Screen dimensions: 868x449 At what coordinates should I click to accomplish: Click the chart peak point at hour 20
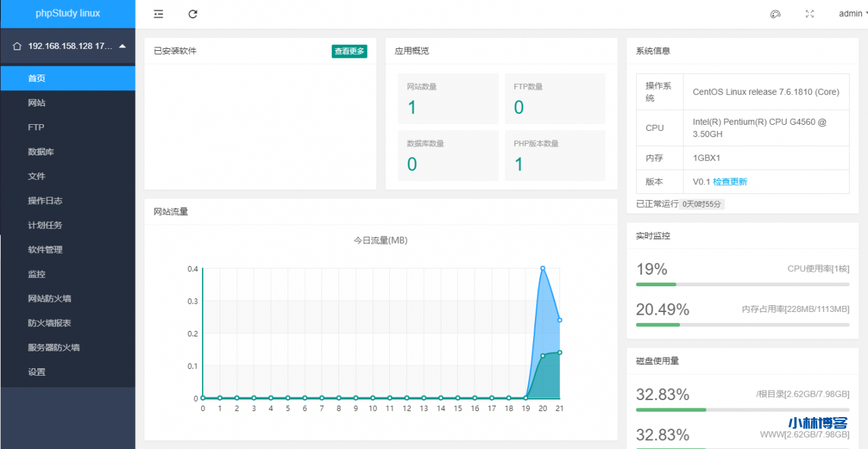click(542, 268)
